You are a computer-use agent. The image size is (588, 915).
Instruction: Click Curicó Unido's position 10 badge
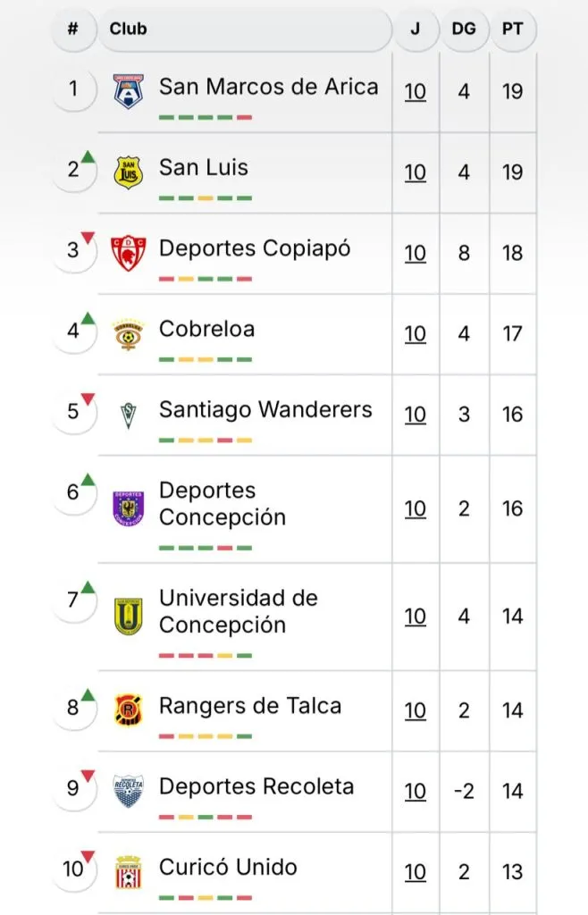(73, 868)
